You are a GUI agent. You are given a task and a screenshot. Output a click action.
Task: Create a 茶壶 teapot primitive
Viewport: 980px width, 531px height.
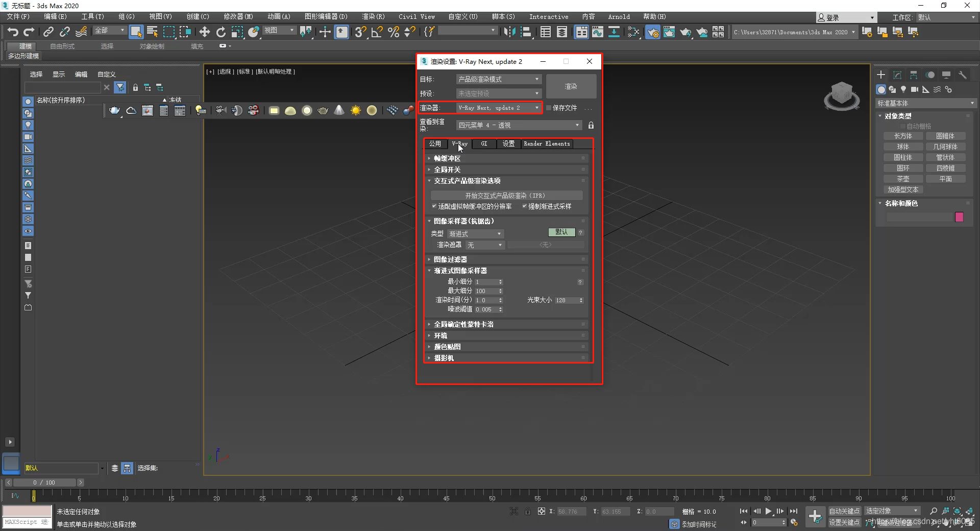click(903, 179)
